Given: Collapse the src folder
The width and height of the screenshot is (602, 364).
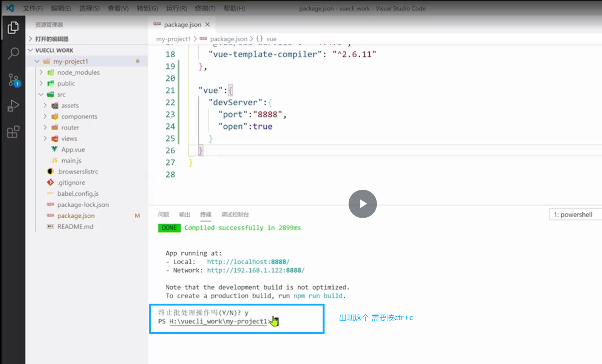Looking at the screenshot, I should coord(87,94).
